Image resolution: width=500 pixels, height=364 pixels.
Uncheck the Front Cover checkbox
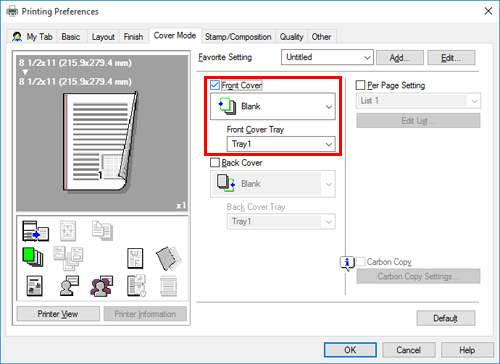(x=215, y=85)
